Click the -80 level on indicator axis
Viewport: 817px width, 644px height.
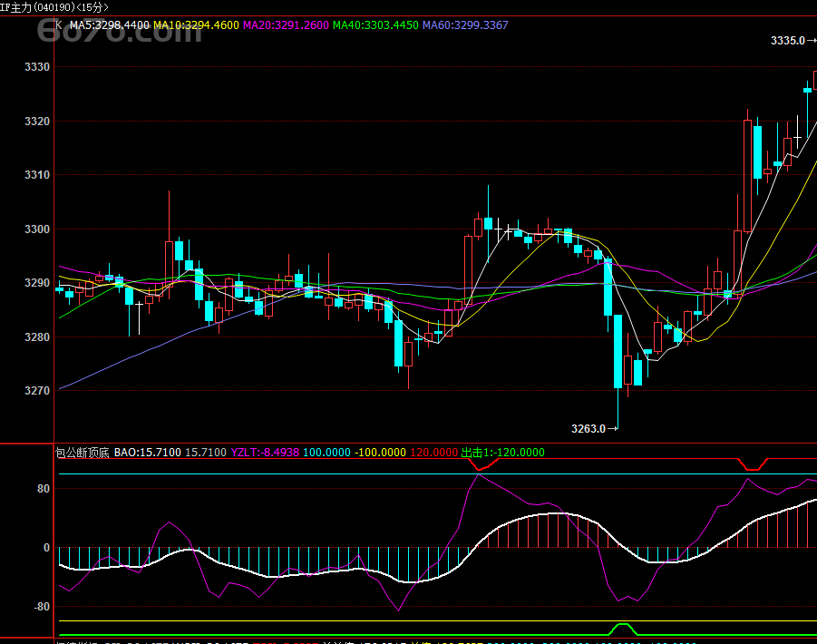pos(41,607)
